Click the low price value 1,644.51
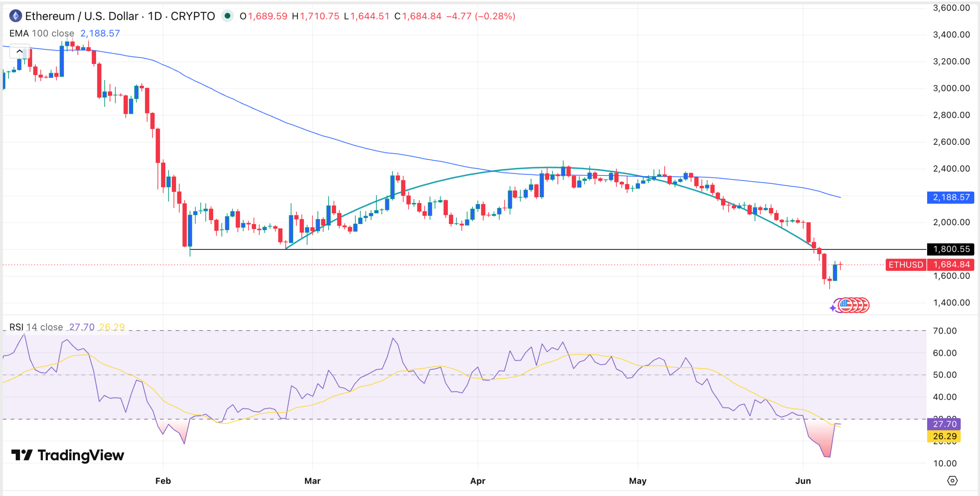This screenshot has height=496, width=980. coord(370,16)
